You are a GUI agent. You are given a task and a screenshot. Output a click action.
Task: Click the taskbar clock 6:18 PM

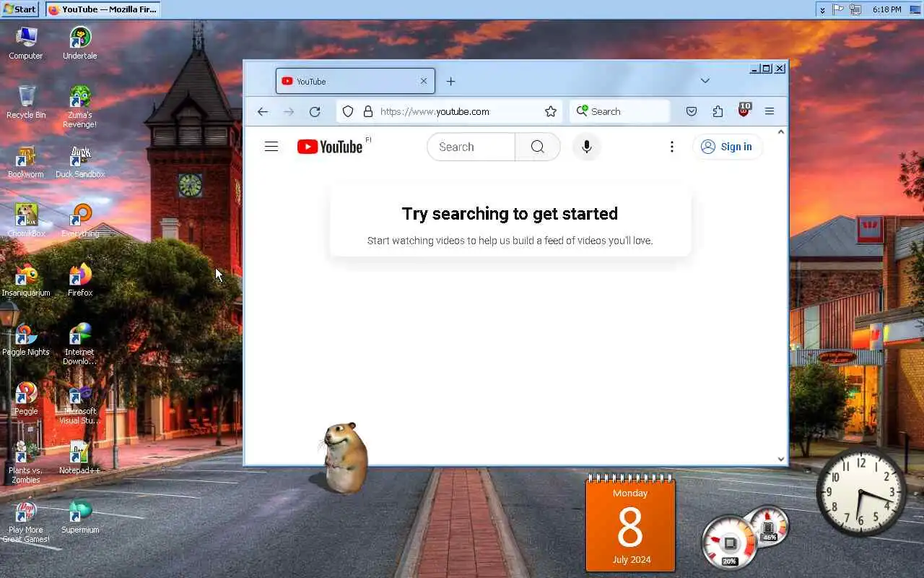[x=886, y=9]
